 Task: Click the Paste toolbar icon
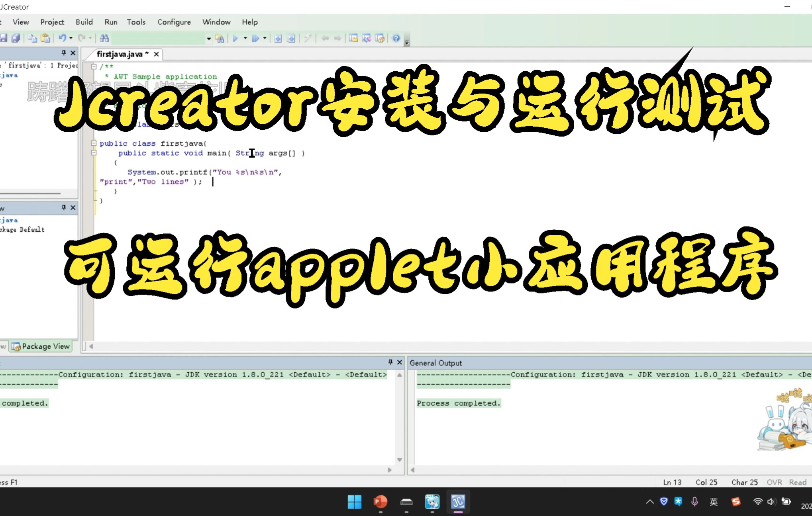pos(45,38)
